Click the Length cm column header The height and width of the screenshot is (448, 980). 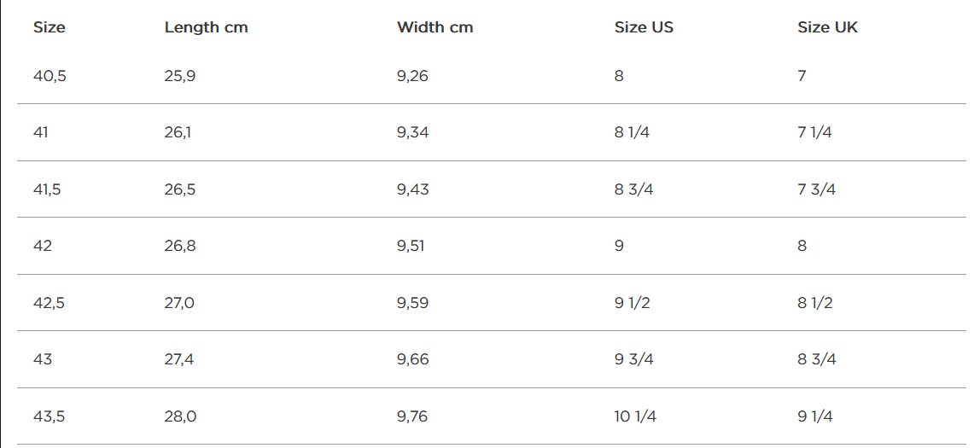(206, 27)
